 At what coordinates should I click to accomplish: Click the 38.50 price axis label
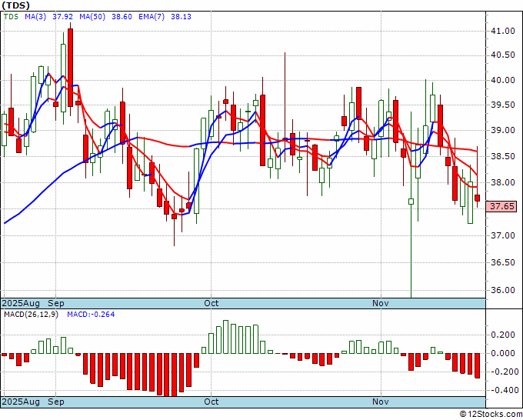[x=503, y=156]
